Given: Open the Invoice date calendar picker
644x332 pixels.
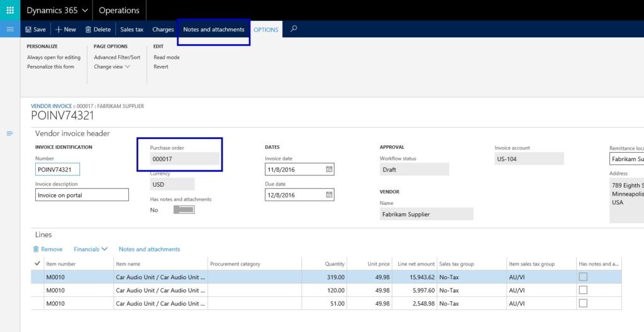Looking at the screenshot, I should pyautogui.click(x=329, y=169).
